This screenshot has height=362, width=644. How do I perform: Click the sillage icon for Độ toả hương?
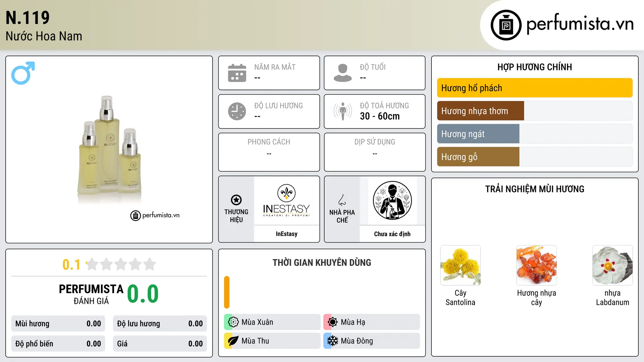click(x=343, y=111)
